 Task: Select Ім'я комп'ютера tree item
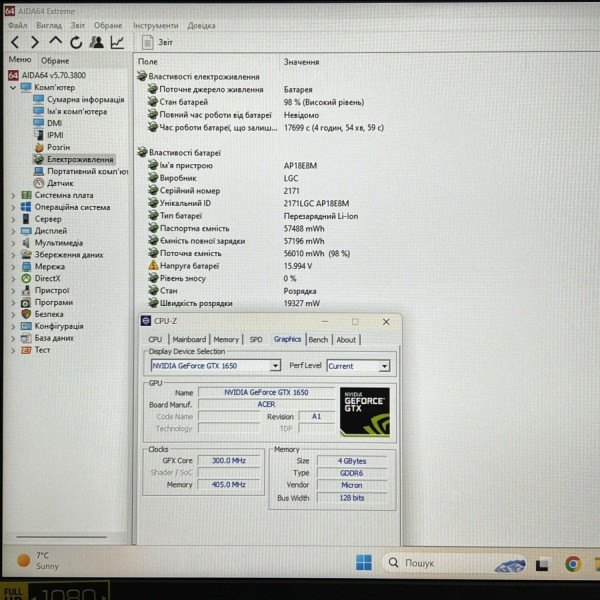pos(70,112)
